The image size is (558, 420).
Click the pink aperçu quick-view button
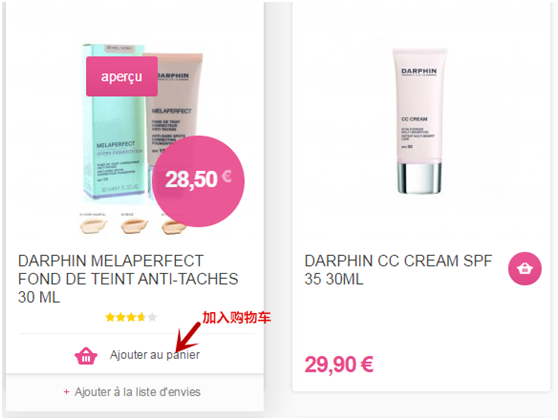[x=122, y=76]
